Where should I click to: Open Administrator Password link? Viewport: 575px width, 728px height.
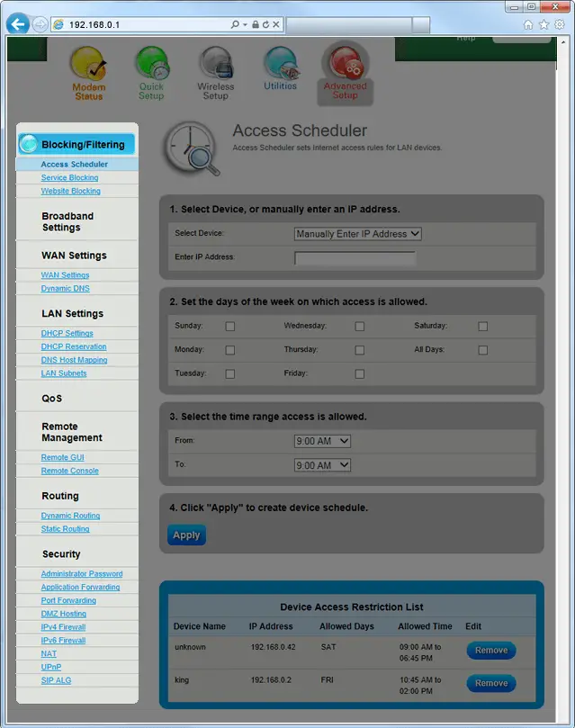82,574
